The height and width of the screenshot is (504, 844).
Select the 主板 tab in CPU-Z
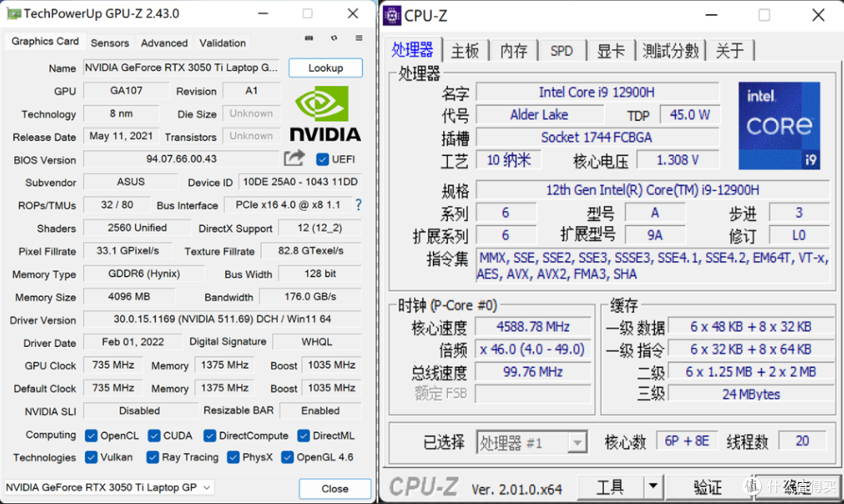pyautogui.click(x=464, y=51)
